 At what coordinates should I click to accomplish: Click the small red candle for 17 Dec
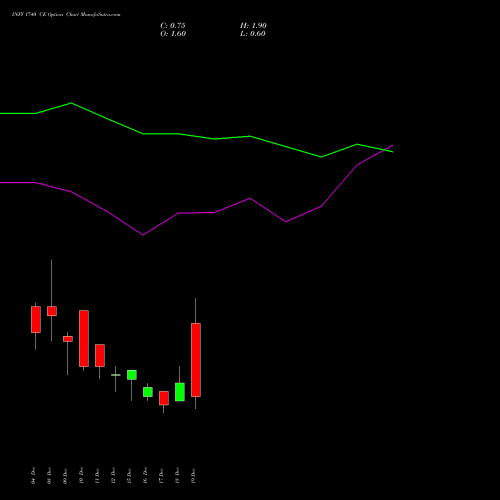pyautogui.click(x=164, y=398)
